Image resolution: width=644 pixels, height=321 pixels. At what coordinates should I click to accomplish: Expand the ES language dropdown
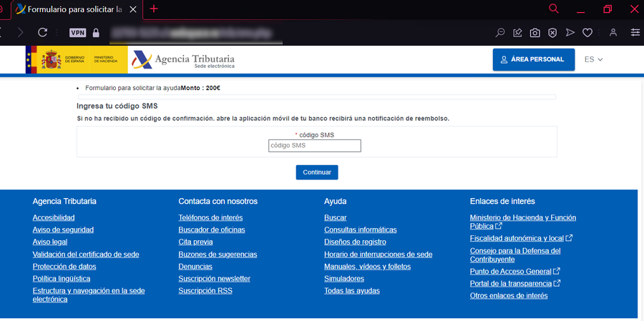coord(593,59)
